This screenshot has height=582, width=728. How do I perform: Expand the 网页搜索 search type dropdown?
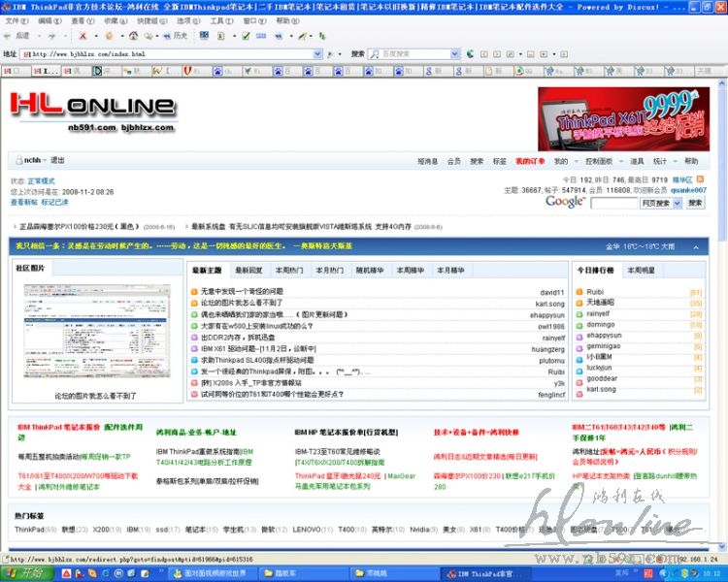(676, 203)
